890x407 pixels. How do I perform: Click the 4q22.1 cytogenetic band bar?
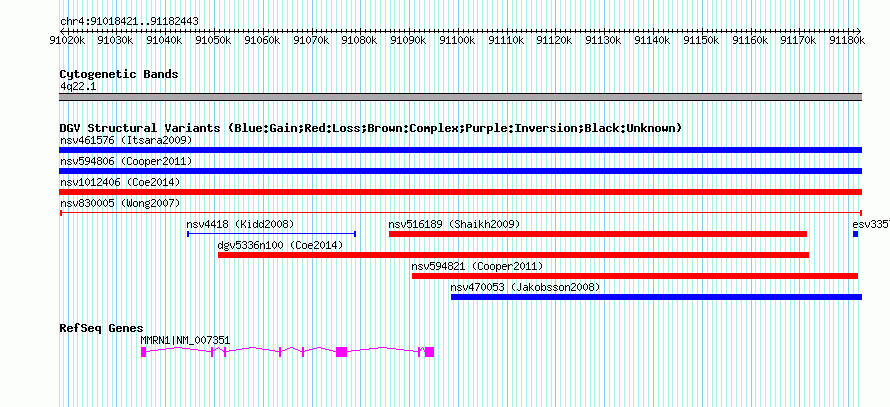point(460,97)
